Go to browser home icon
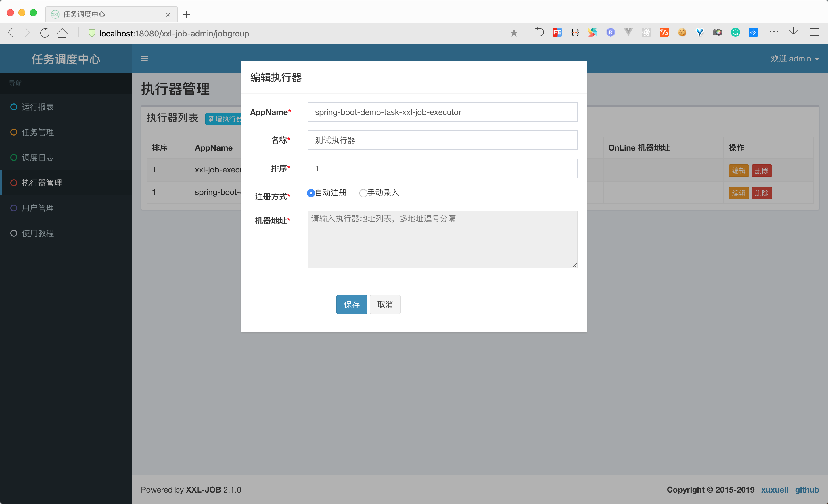This screenshot has height=504, width=828. click(62, 33)
